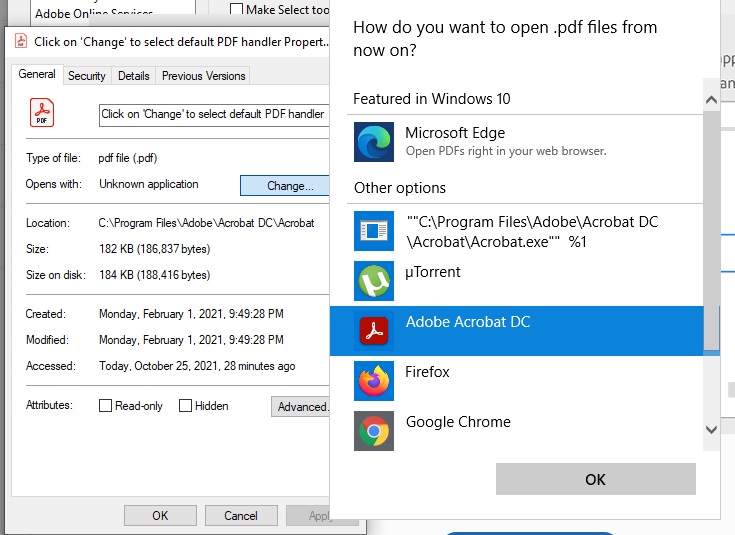Screen dimensions: 735x535
Task: Select the Acrobat.exe %1 path entry text
Action: coord(532,232)
